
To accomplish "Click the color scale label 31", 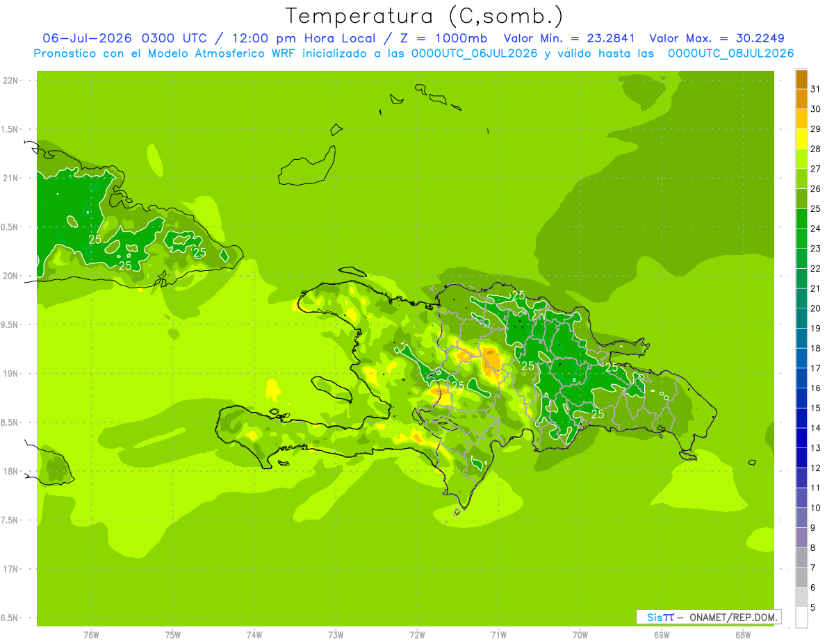I will tap(815, 89).
